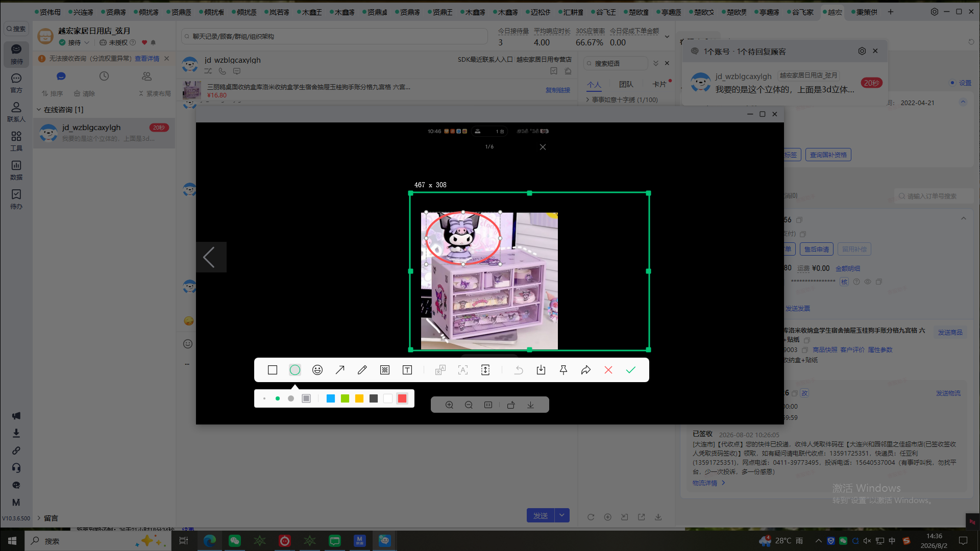Image resolution: width=980 pixels, height=551 pixels.
Task: Open the current chats tab
Action: [61, 76]
